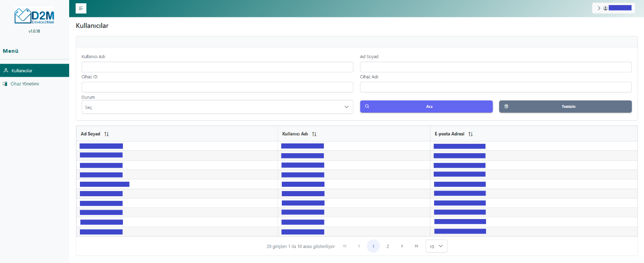Open the Durum status dropdown
Screen dimensions: 644x263
[217, 107]
